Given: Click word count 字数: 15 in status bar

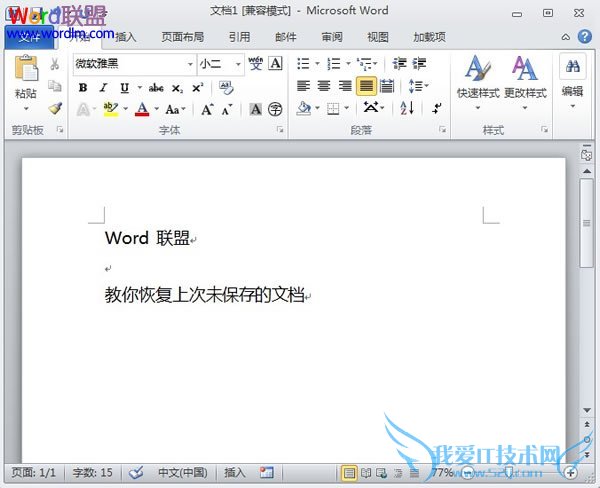Looking at the screenshot, I should [x=93, y=473].
